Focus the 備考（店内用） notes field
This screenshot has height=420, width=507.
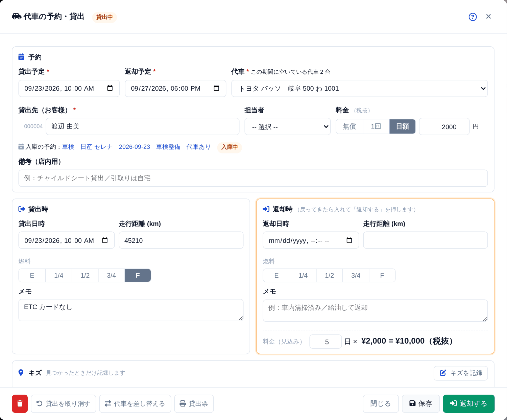(253, 178)
